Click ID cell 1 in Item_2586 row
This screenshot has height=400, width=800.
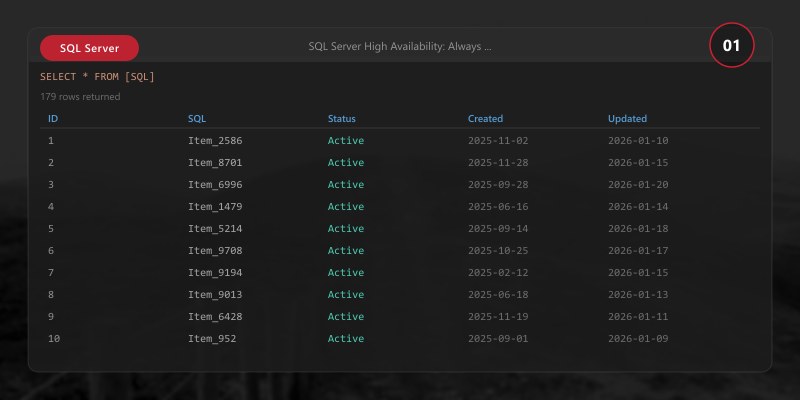point(51,140)
